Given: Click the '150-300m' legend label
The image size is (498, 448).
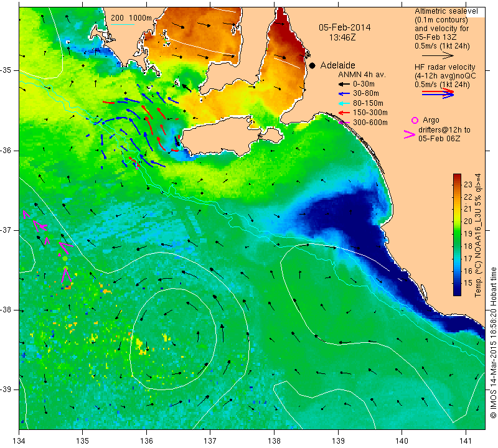Looking at the screenshot, I should 370,113.
